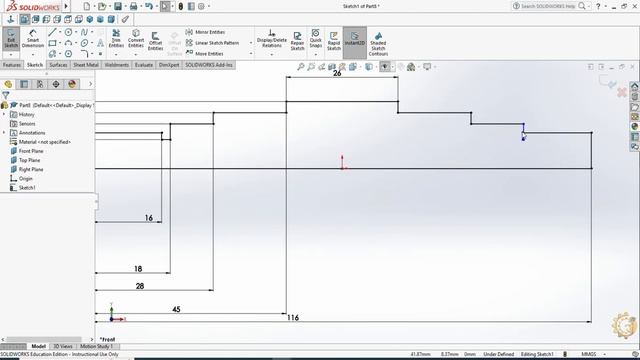This screenshot has width=640, height=360.
Task: Click the Search SOLIDWORKS Help field
Action: pos(549,6)
